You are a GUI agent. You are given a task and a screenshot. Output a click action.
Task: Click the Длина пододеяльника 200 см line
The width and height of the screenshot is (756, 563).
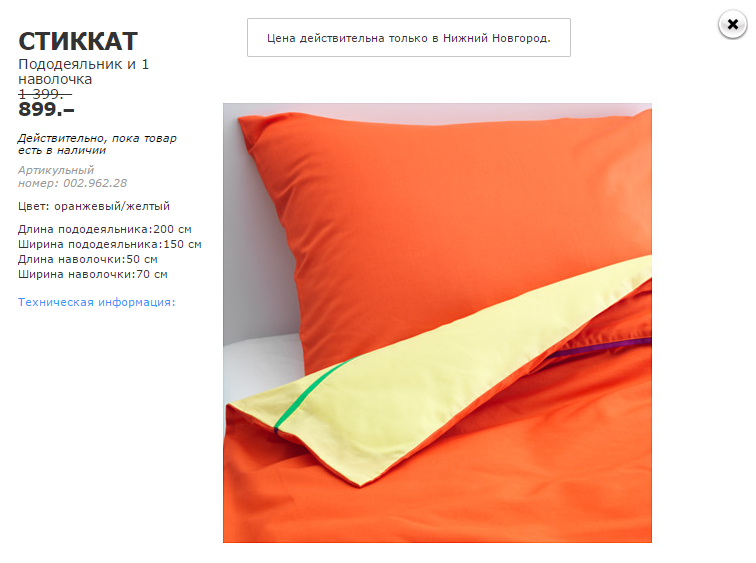pyautogui.click(x=105, y=229)
